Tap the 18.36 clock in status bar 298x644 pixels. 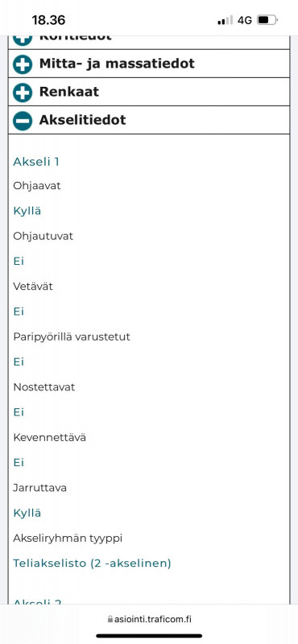48,20
